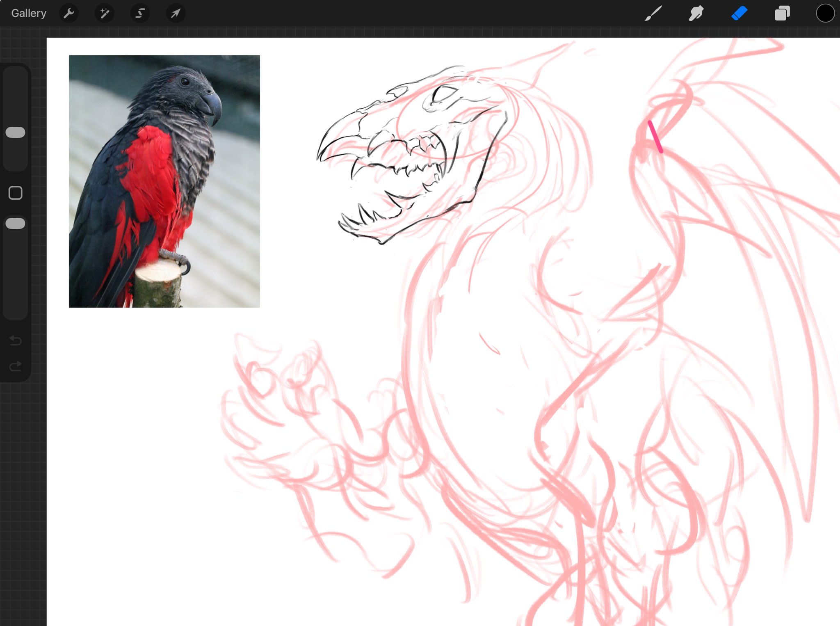Redo the last undone action
Image resolution: width=840 pixels, height=626 pixels.
(x=16, y=366)
